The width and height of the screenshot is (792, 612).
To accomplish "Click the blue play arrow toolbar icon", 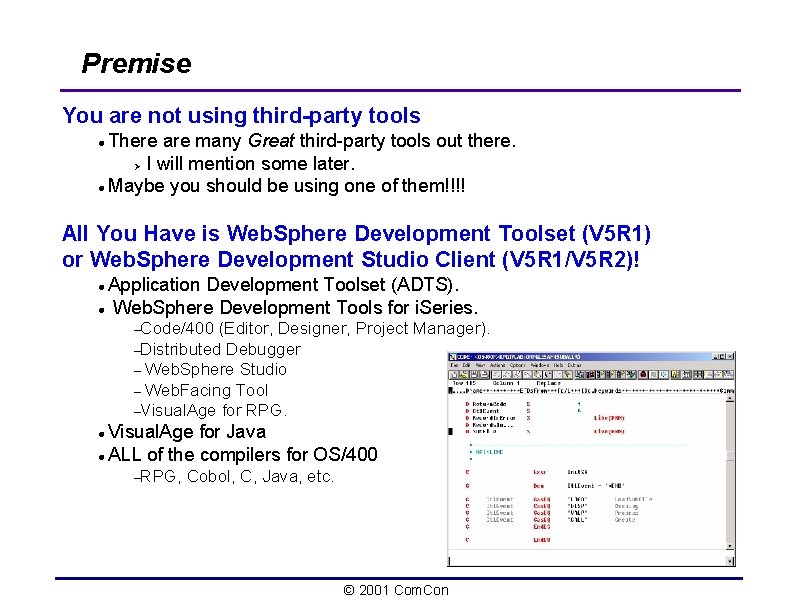I will (x=664, y=375).
